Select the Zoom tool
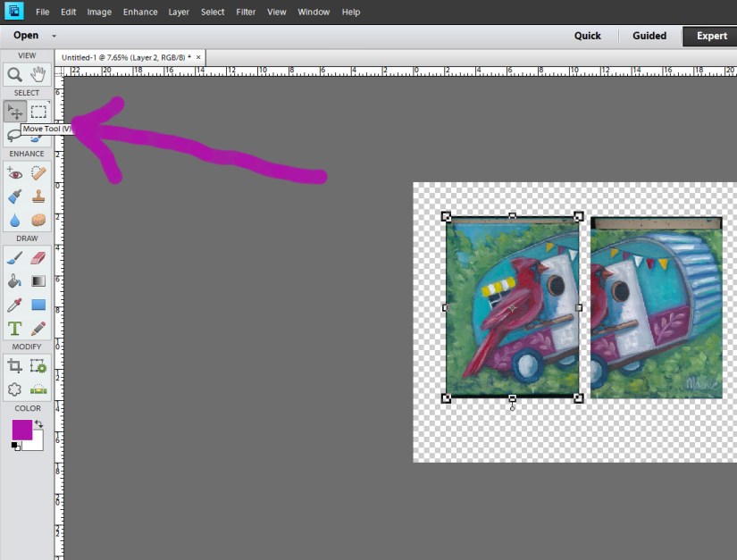Screen dimensions: 737x560 coord(13,74)
